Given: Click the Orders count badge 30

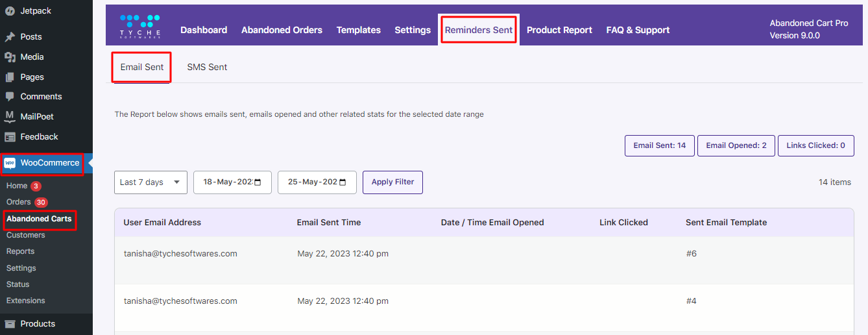Looking at the screenshot, I should pyautogui.click(x=41, y=203).
